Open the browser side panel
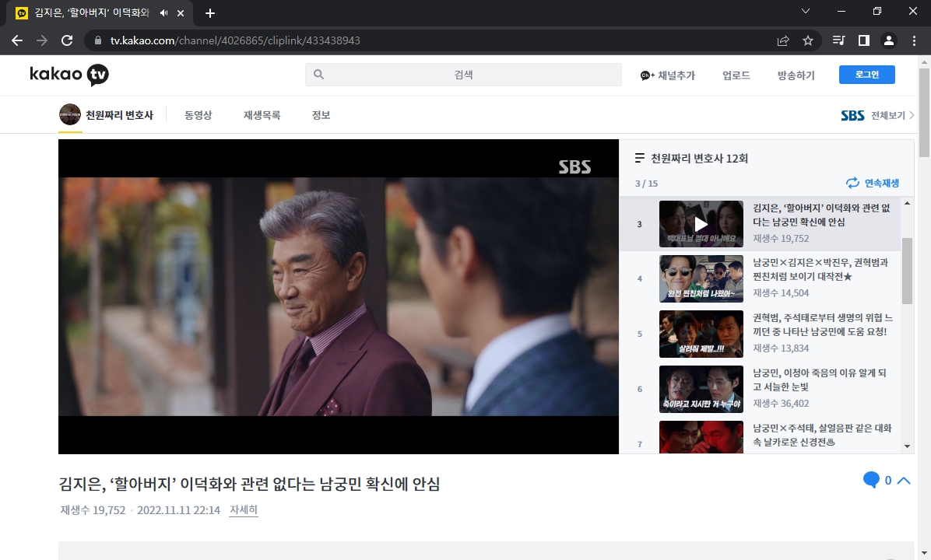The width and height of the screenshot is (931, 560). click(864, 40)
